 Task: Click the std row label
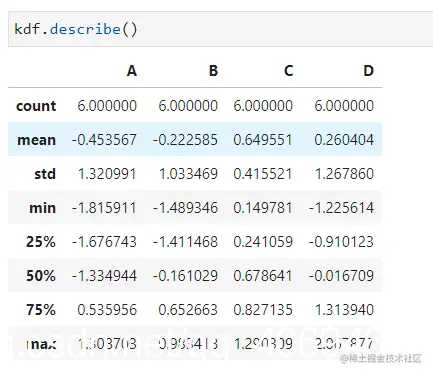(45, 174)
